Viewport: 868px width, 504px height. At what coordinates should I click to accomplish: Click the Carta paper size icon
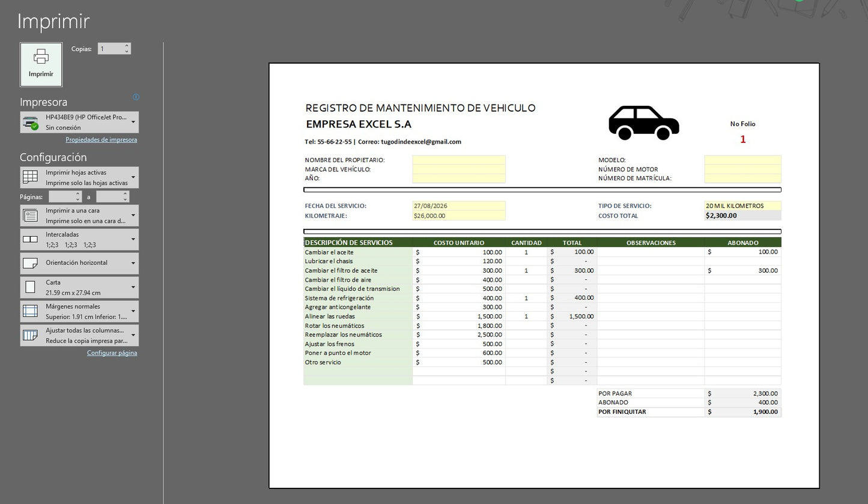click(x=30, y=287)
